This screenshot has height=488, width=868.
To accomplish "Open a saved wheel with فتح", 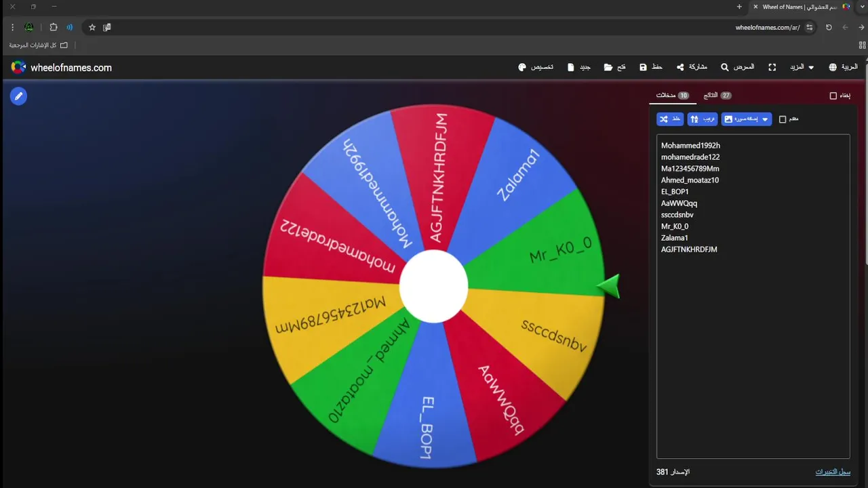I will [x=614, y=67].
